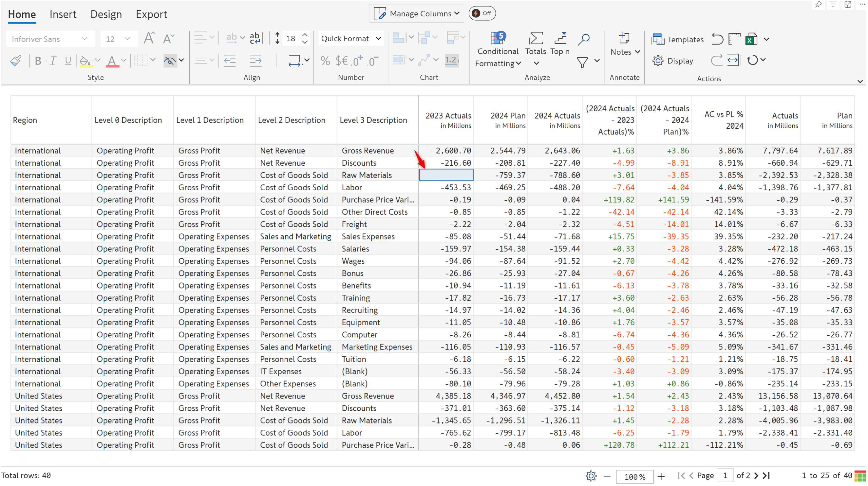Toggle the hide/visibility eye icon
The image size is (868, 486).
(x=170, y=61)
